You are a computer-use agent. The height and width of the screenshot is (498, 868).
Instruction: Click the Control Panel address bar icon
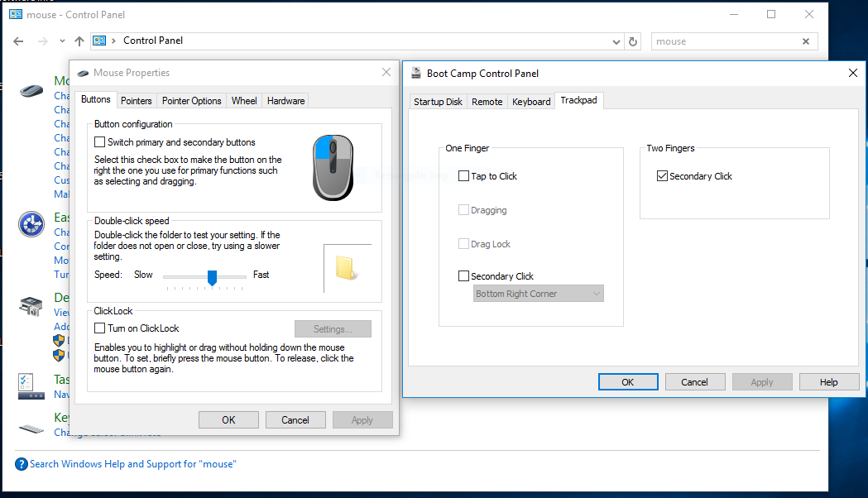point(99,41)
